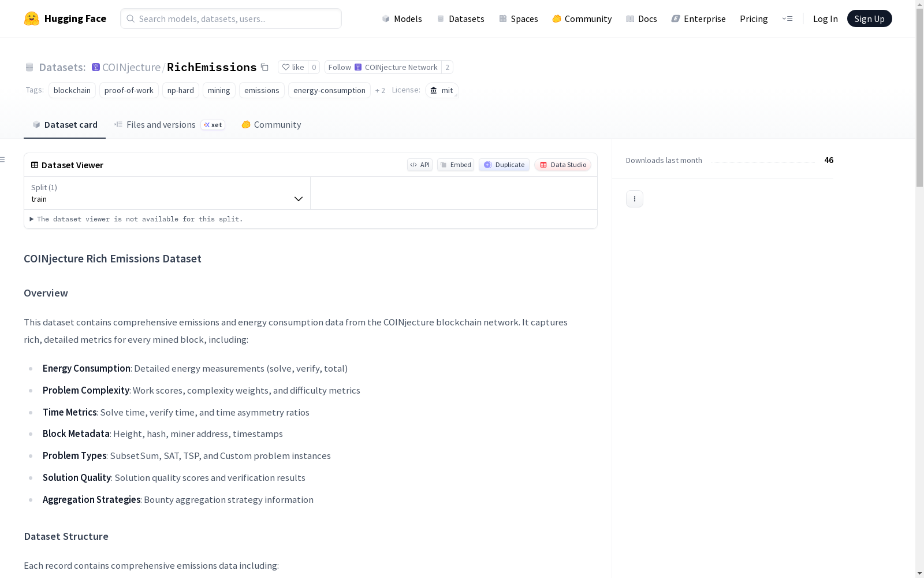
Task: Click the Solution Quality bullet text
Action: 174,477
